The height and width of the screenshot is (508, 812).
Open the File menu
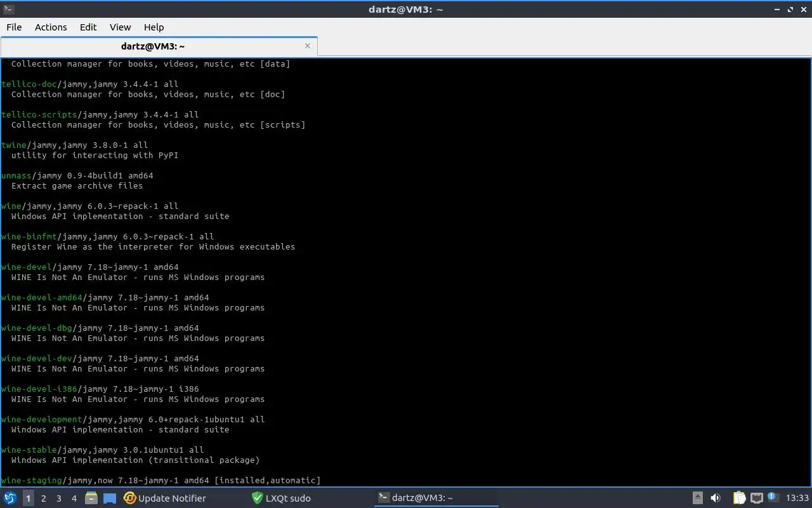coord(14,27)
